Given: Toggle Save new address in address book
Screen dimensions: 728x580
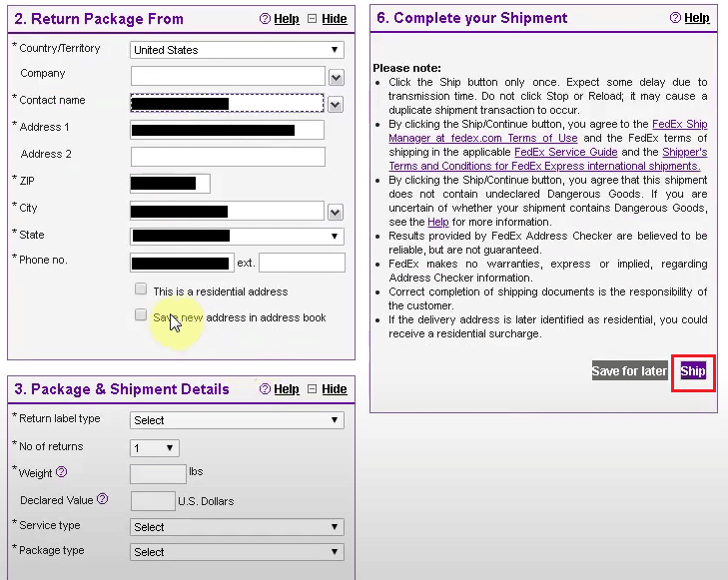Looking at the screenshot, I should (x=141, y=314).
